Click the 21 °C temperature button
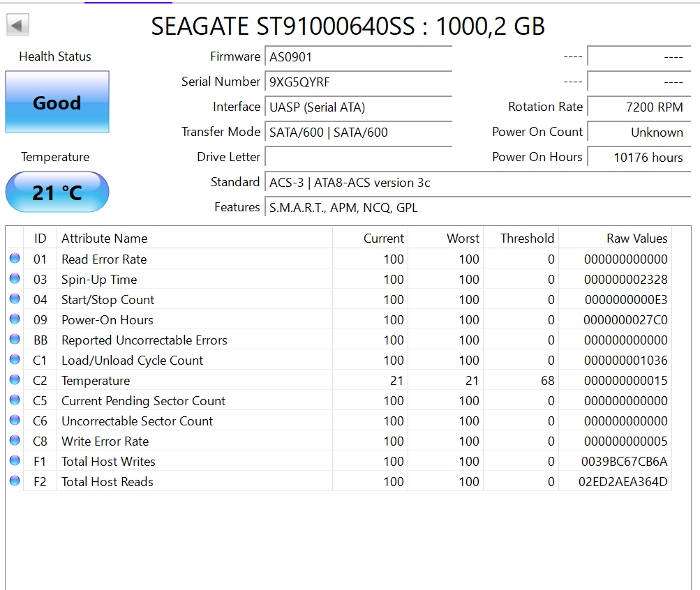 click(x=57, y=192)
